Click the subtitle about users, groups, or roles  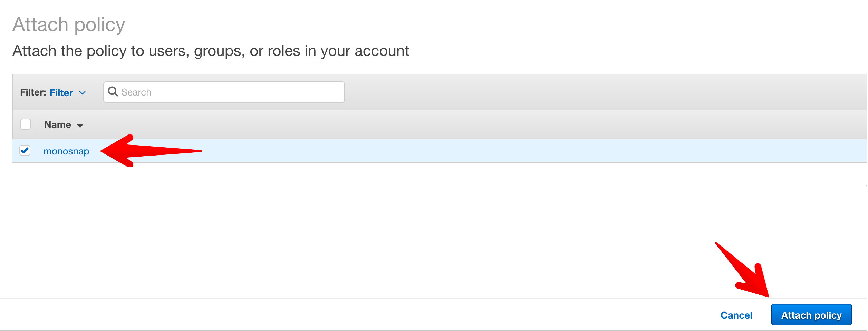tap(211, 51)
